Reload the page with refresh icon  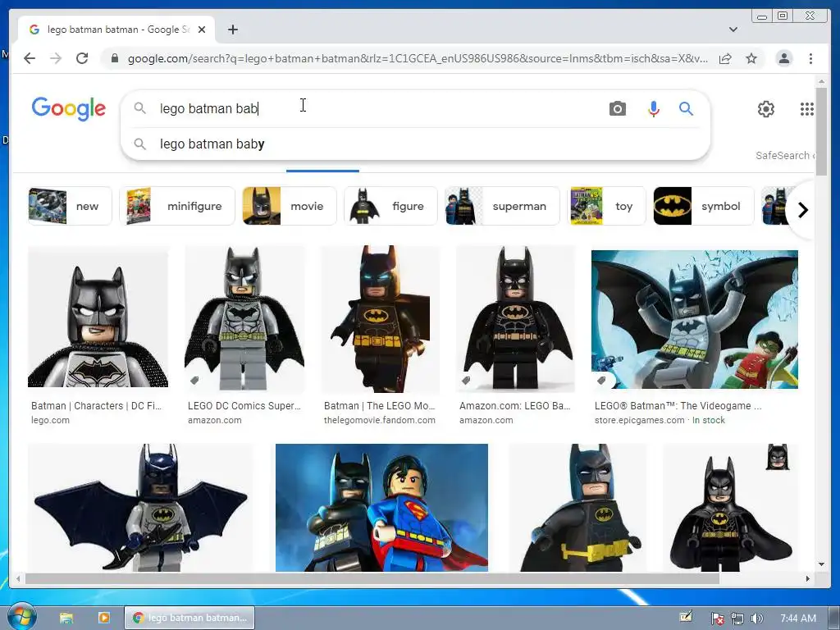[x=82, y=58]
